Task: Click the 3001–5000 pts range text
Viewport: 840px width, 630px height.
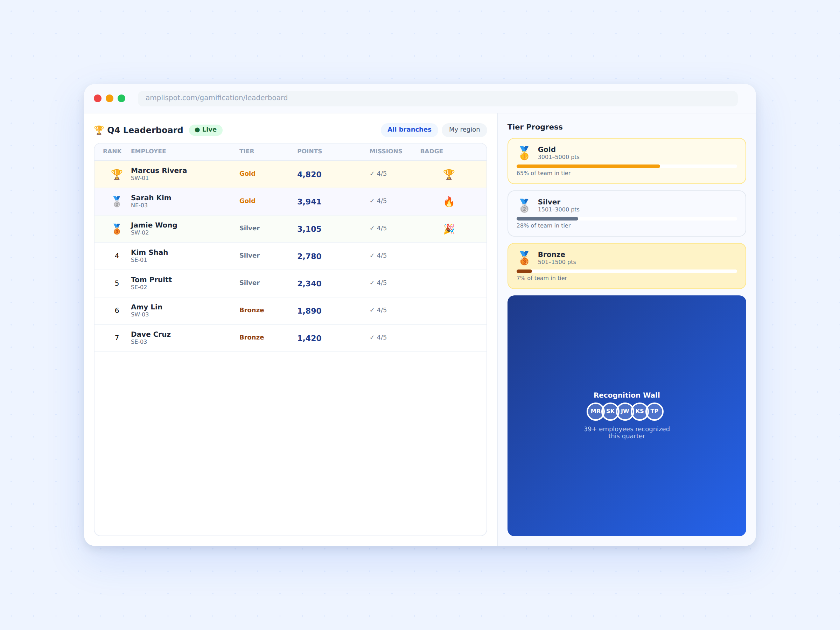Action: click(559, 157)
